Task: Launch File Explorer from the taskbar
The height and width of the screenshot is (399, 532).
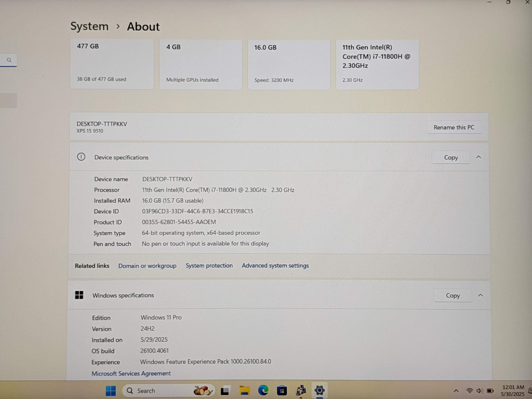Action: coord(244,391)
